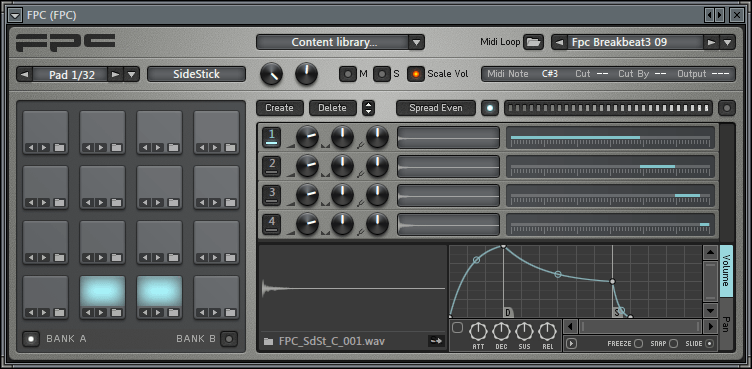Image resolution: width=752 pixels, height=369 pixels.
Task: Select layer 4 number button
Action: [x=272, y=225]
